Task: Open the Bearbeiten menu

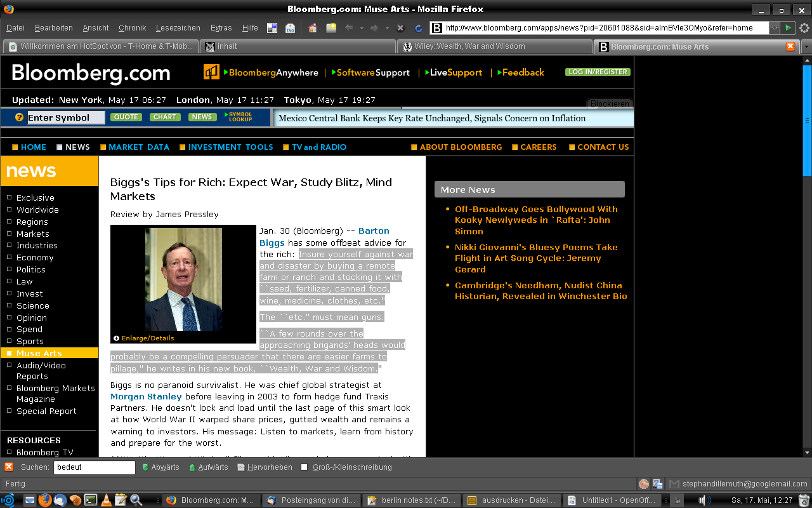Action: pyautogui.click(x=54, y=28)
